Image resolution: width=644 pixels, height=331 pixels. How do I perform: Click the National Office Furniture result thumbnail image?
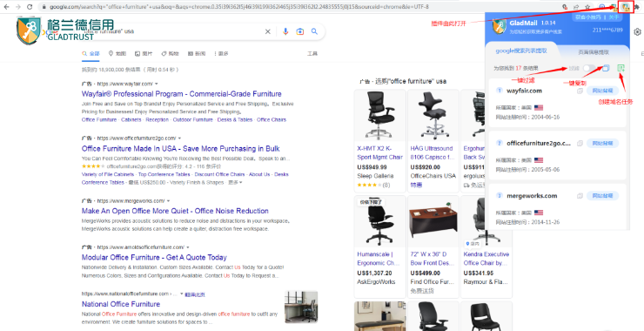pos(301,307)
